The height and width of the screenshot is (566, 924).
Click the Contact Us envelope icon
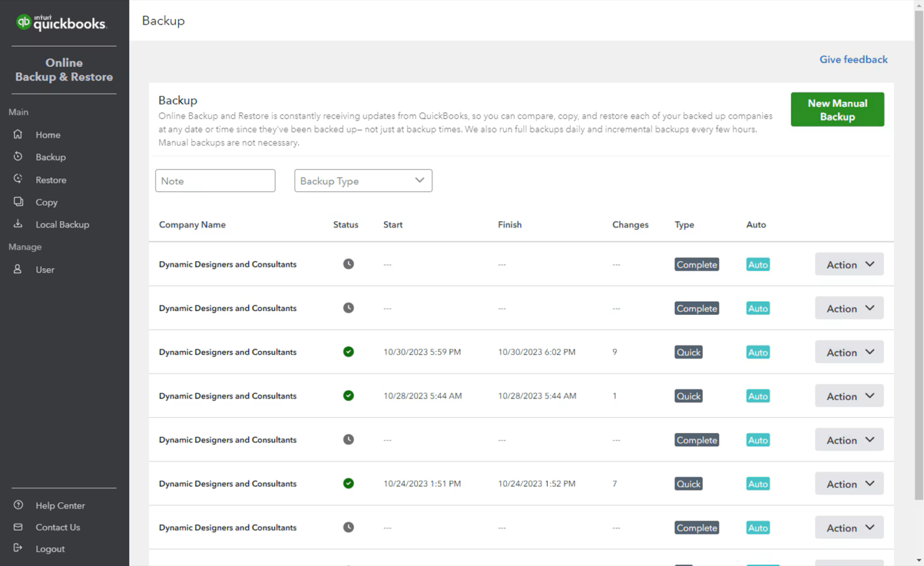pos(18,527)
